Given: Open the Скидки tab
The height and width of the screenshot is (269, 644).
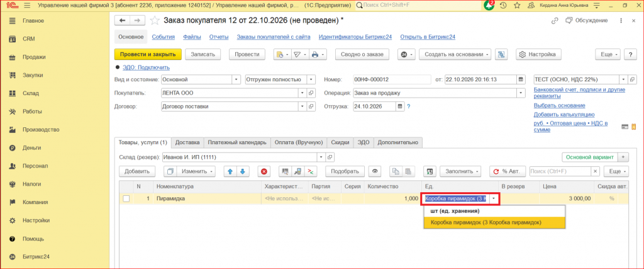Looking at the screenshot, I should point(340,142).
